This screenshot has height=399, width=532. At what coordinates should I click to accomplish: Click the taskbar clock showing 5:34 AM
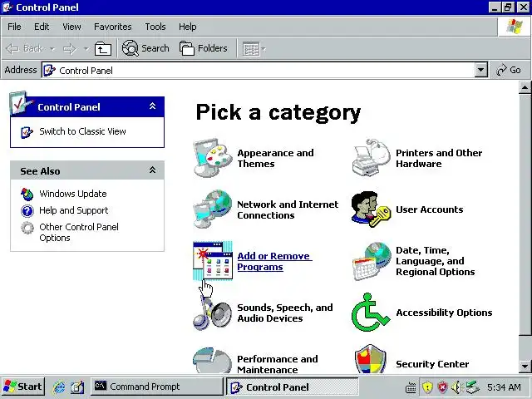coord(504,387)
